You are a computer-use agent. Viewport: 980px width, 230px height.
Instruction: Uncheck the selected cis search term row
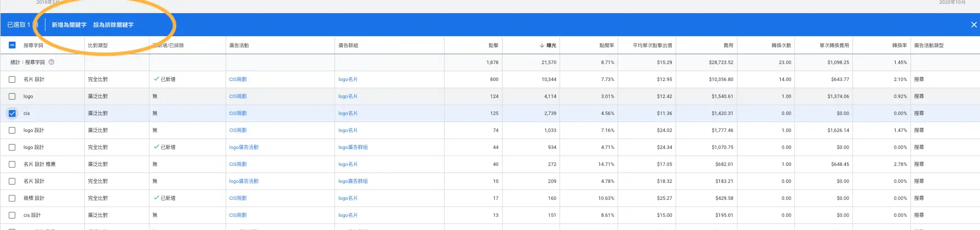(12, 113)
